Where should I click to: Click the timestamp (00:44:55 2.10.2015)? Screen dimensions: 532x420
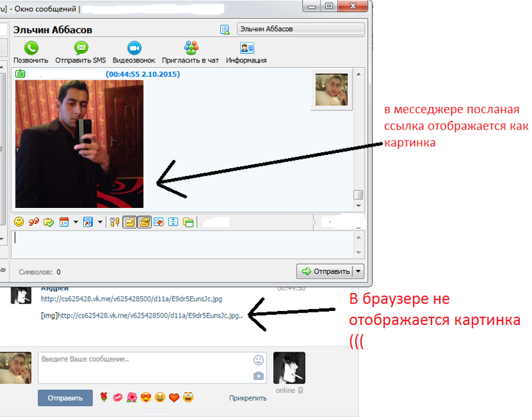click(x=143, y=74)
